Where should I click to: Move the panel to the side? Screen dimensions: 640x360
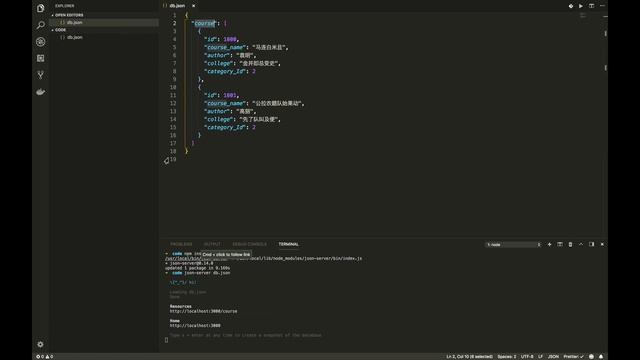(x=591, y=244)
